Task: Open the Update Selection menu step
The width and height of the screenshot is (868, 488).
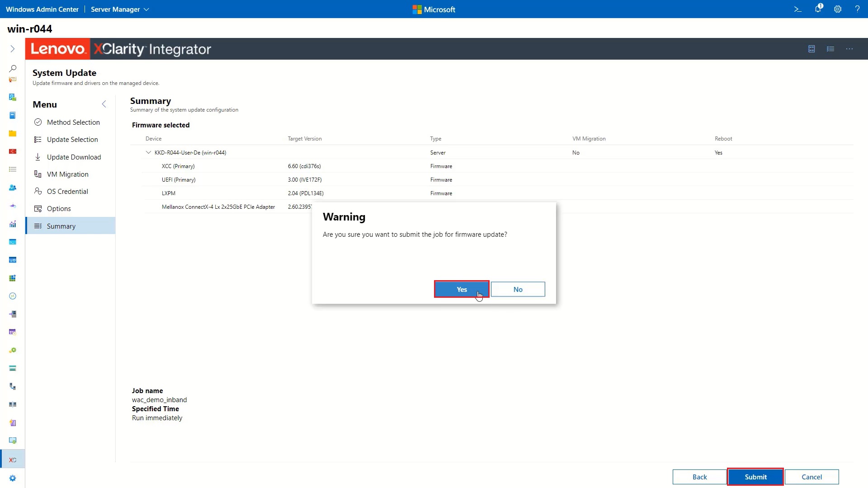Action: pos(71,139)
